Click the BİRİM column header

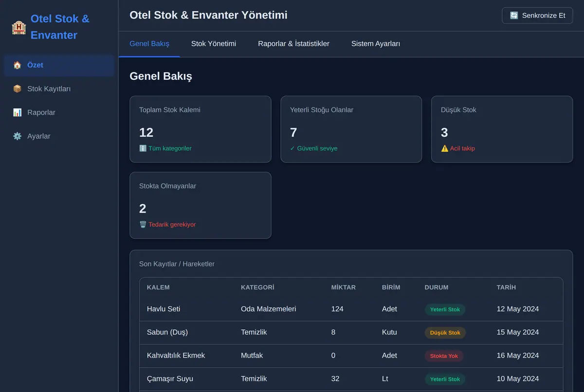(391, 287)
